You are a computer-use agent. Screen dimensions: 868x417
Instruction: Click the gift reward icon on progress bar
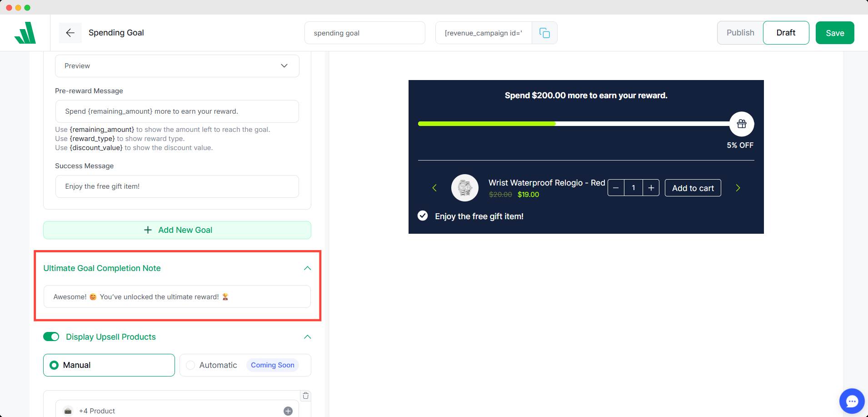tap(742, 124)
